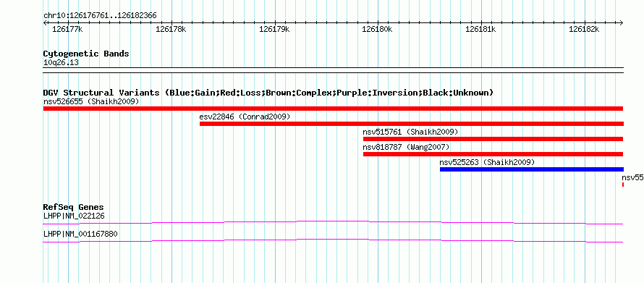Viewport: 644px width, 283px height.
Task: Click the nsv818787 (Wang2007) label
Action: coord(406,147)
